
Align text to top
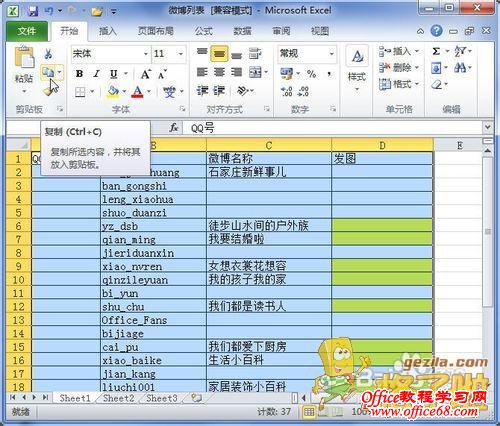pos(202,53)
